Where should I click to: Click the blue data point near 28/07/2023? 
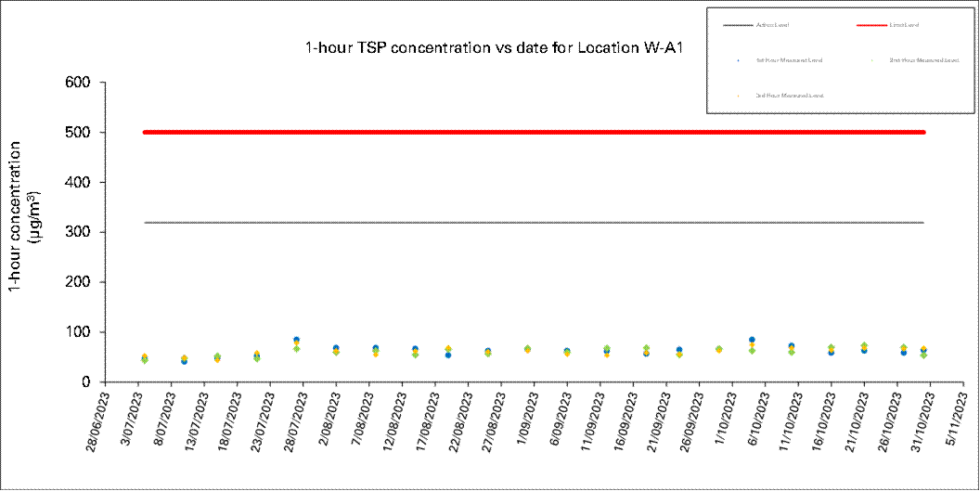click(x=296, y=340)
